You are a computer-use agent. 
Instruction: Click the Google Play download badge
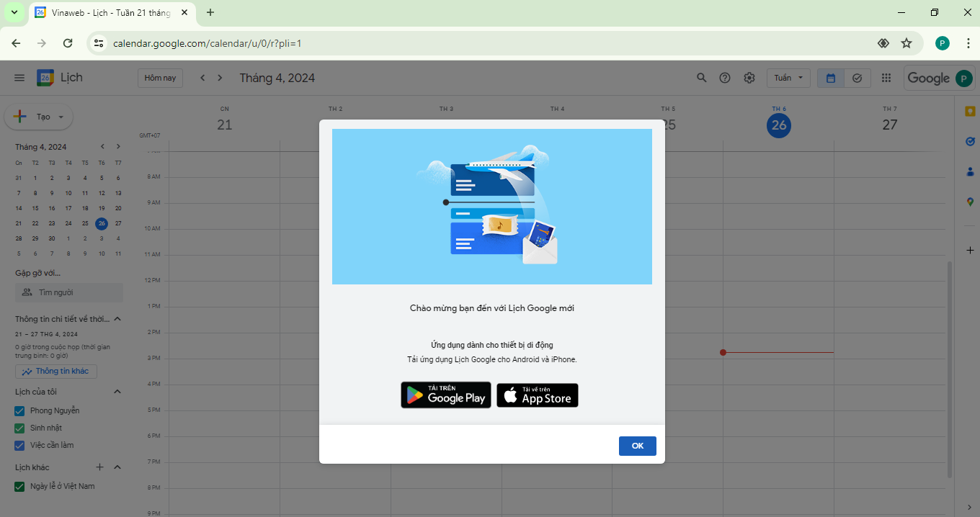445,395
